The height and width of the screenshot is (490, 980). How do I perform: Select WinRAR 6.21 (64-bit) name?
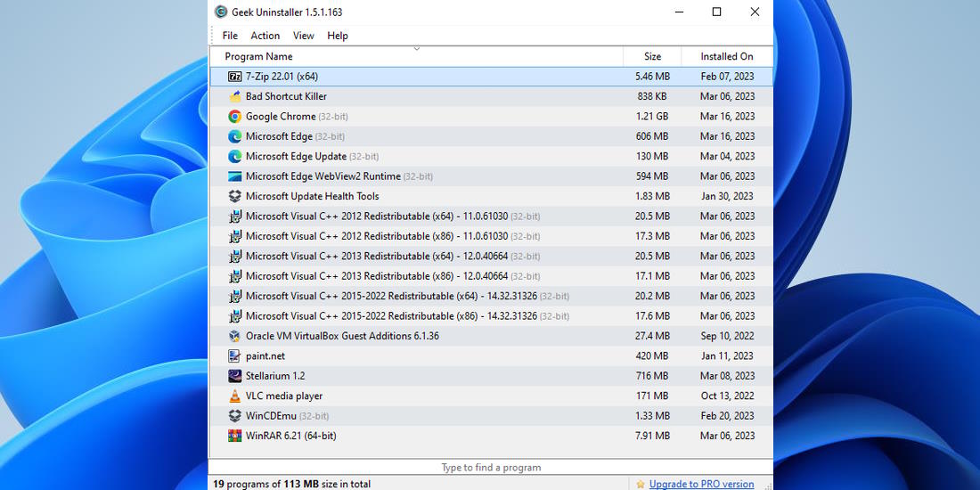click(291, 437)
